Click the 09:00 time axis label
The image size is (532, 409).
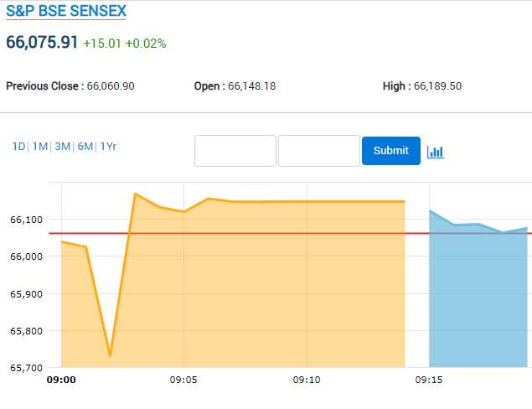pyautogui.click(x=61, y=380)
